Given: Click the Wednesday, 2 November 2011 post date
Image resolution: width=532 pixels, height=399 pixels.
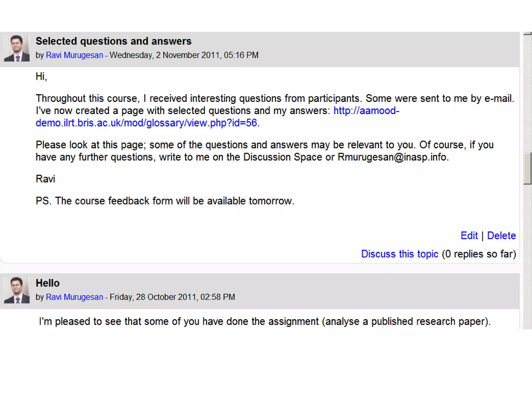Looking at the screenshot, I should coord(184,55).
